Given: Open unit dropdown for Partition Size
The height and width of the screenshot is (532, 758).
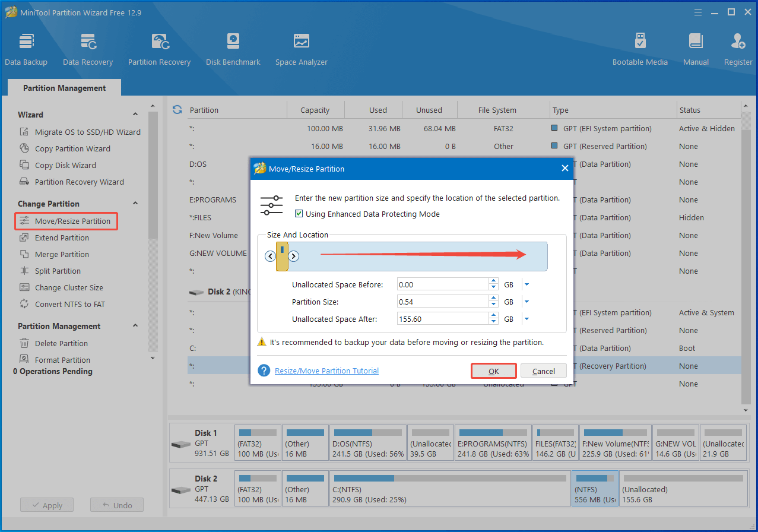Looking at the screenshot, I should (x=527, y=302).
